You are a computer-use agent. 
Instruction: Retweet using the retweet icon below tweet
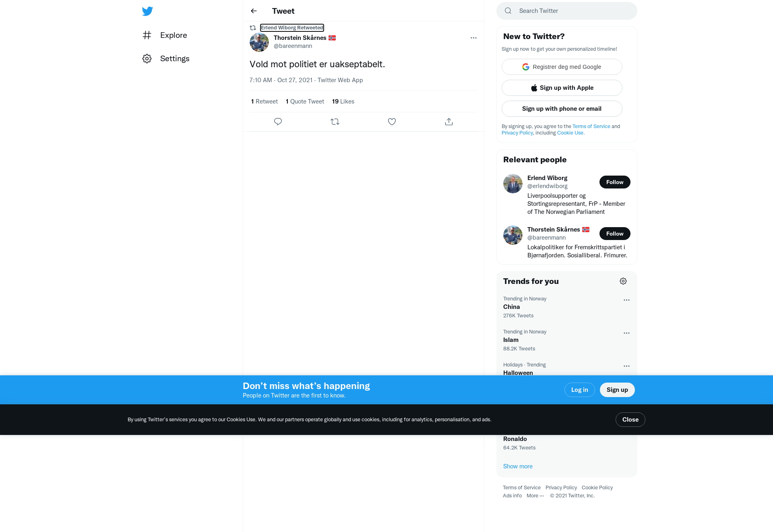[335, 122]
